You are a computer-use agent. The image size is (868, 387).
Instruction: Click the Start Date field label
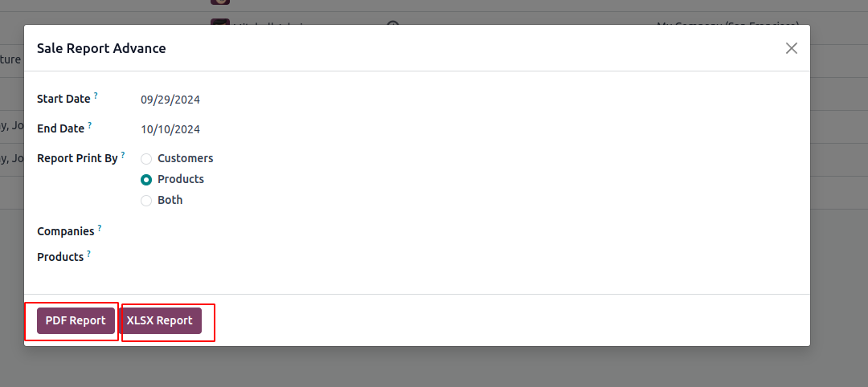(x=63, y=99)
